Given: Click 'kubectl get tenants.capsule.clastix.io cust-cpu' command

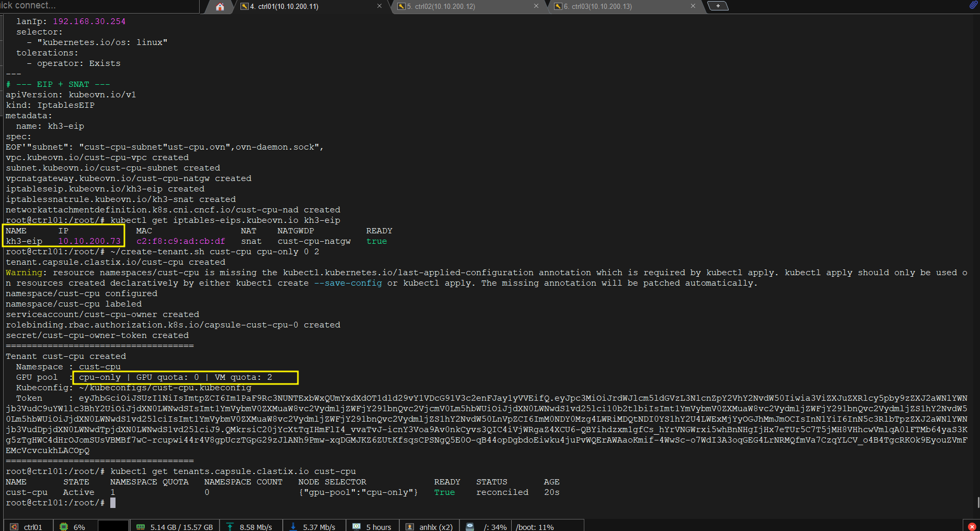Looking at the screenshot, I should tap(233, 471).
